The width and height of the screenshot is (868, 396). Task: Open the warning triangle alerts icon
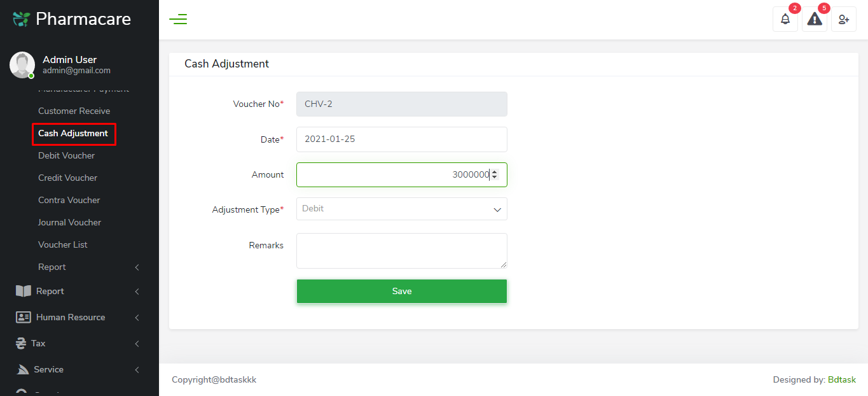click(x=815, y=19)
